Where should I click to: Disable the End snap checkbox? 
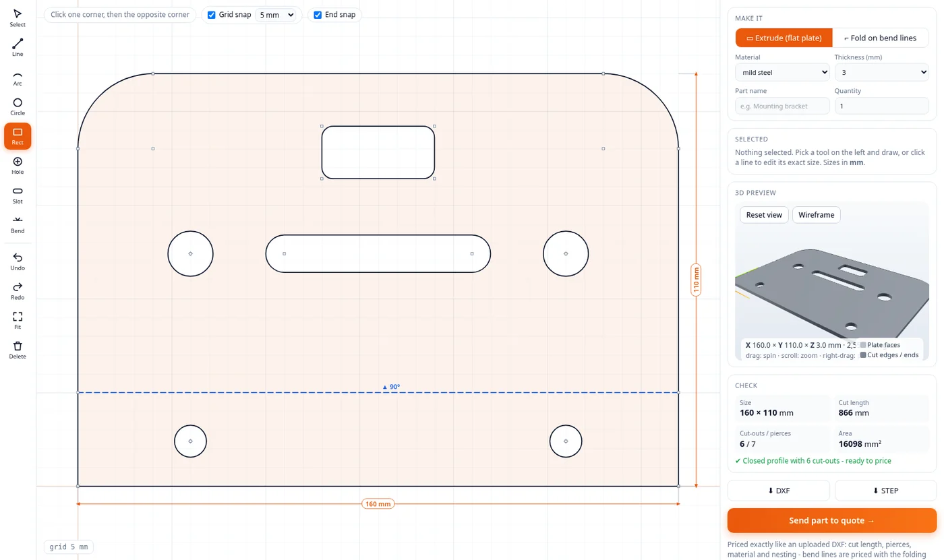click(x=318, y=15)
